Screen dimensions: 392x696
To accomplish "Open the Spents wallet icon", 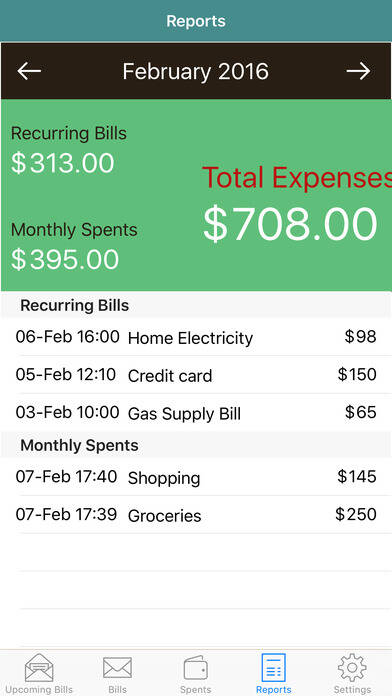I will coord(195,668).
